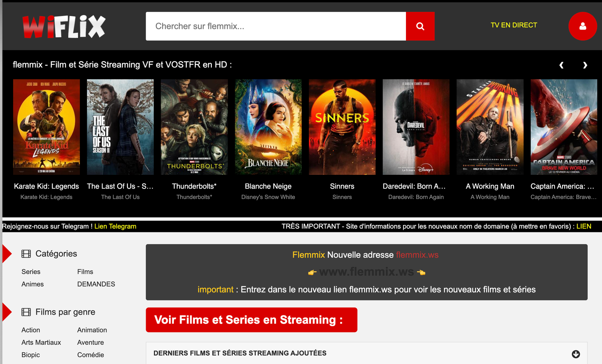Open the A Working Man poster
The height and width of the screenshot is (364, 602).
[x=490, y=127]
